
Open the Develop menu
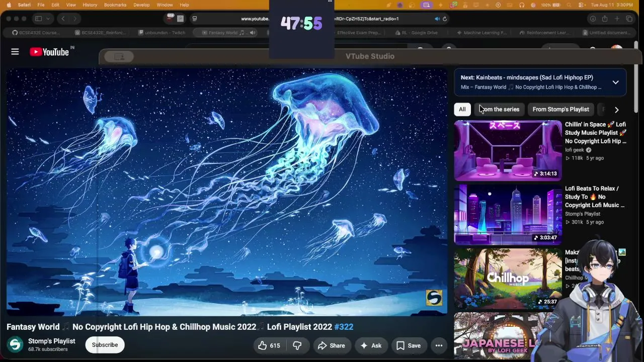click(141, 5)
